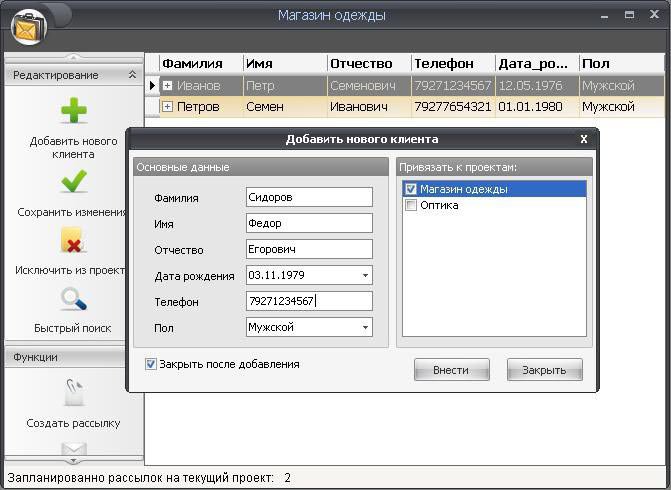Open the Пол gender dropdown
Screen dimensions: 671x490
pos(365,327)
